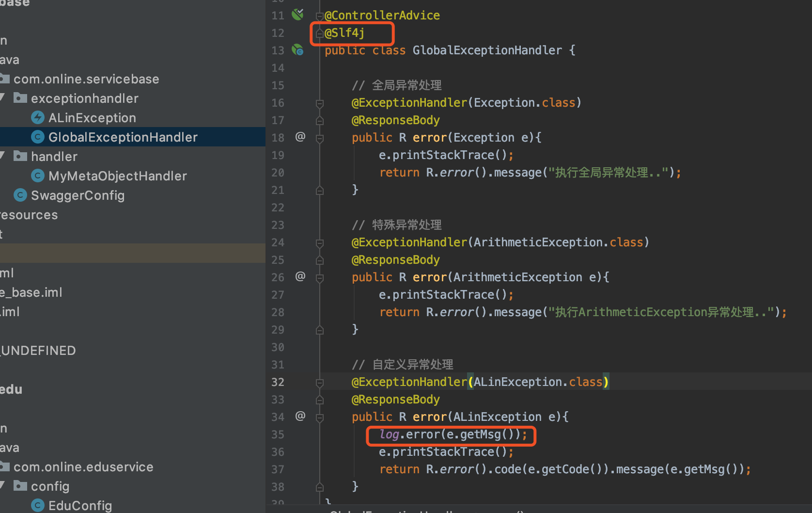Image resolution: width=812 pixels, height=513 pixels.
Task: Click the EduConfig class icon in tree
Action: click(38, 505)
